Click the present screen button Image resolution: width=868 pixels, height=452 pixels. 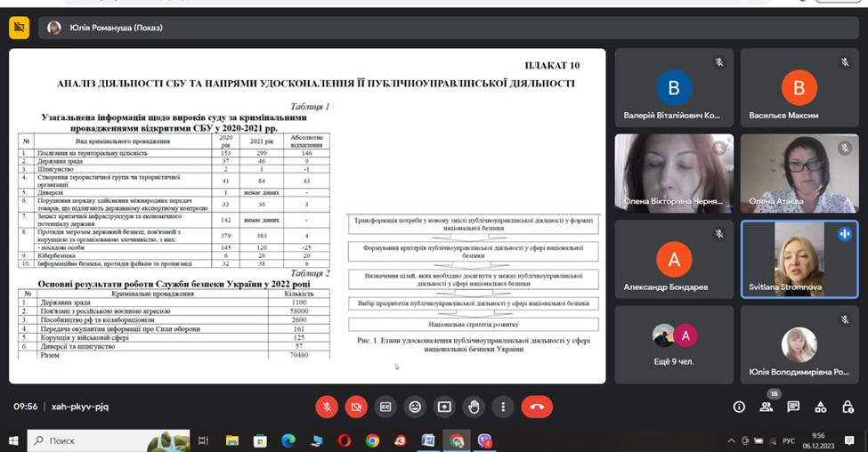point(444,408)
